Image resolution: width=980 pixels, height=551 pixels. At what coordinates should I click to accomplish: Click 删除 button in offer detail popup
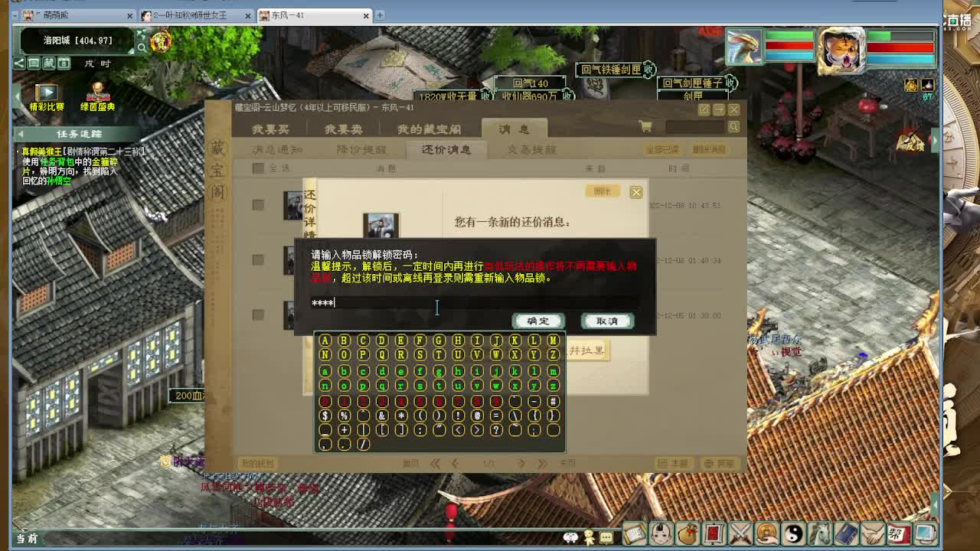(x=603, y=191)
